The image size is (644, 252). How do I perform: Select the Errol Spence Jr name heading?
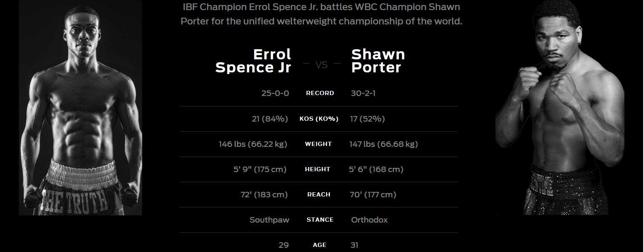click(253, 61)
